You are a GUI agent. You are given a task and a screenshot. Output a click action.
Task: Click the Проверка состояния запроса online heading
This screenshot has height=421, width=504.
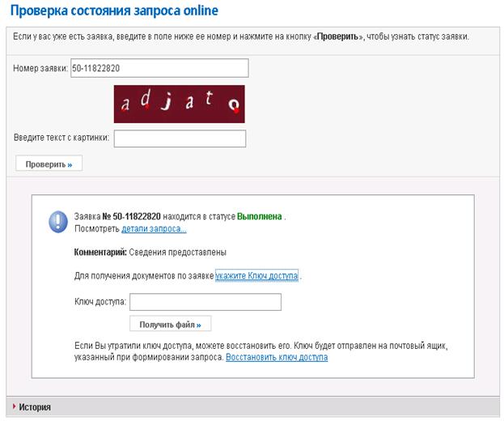(114, 11)
